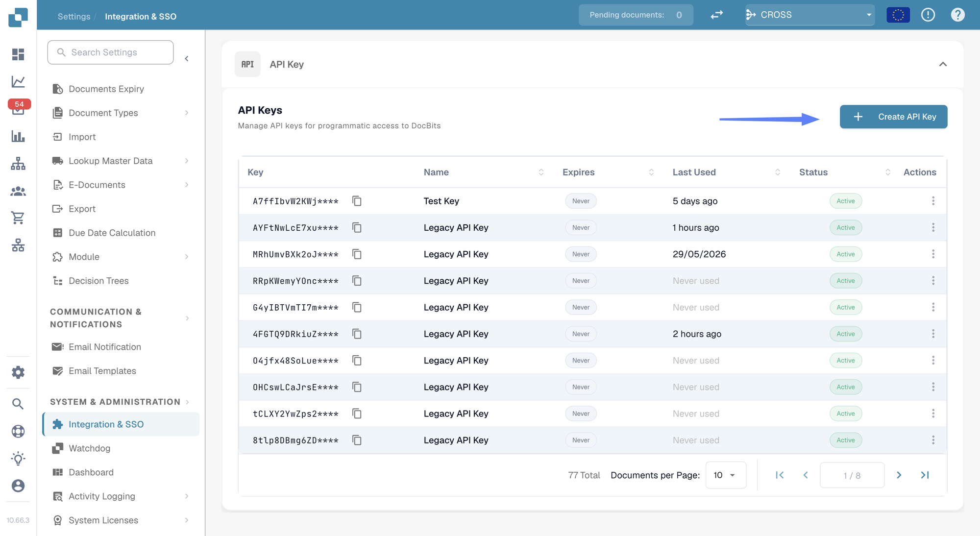Viewport: 980px width, 536px height.
Task: Open the shopping cart icon in left rail
Action: point(18,218)
